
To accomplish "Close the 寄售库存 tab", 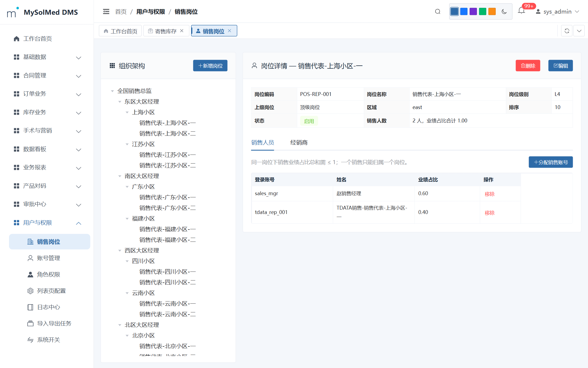I will point(182,31).
